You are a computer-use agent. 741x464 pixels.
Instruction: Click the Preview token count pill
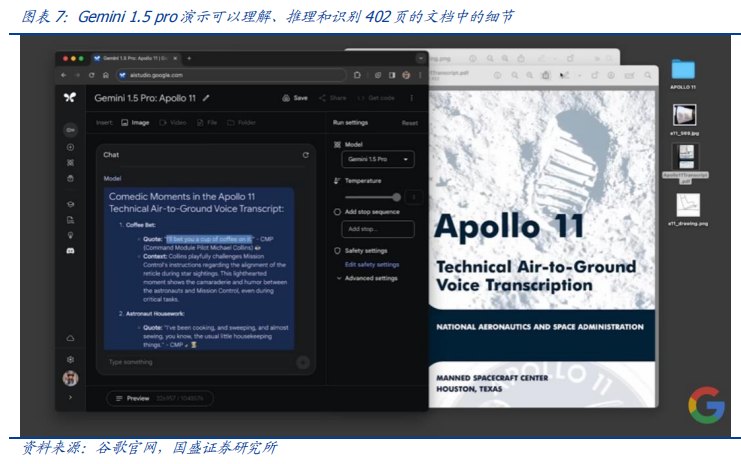[160, 398]
